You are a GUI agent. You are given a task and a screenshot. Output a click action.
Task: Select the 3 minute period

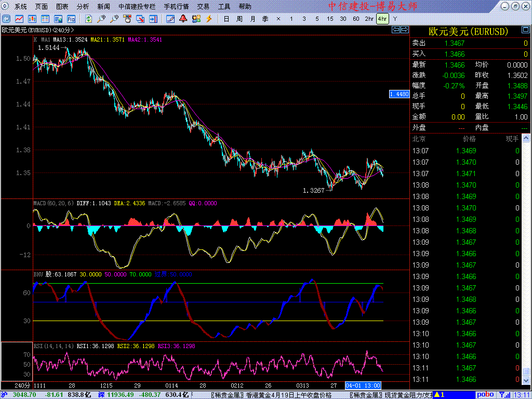pos(304,19)
